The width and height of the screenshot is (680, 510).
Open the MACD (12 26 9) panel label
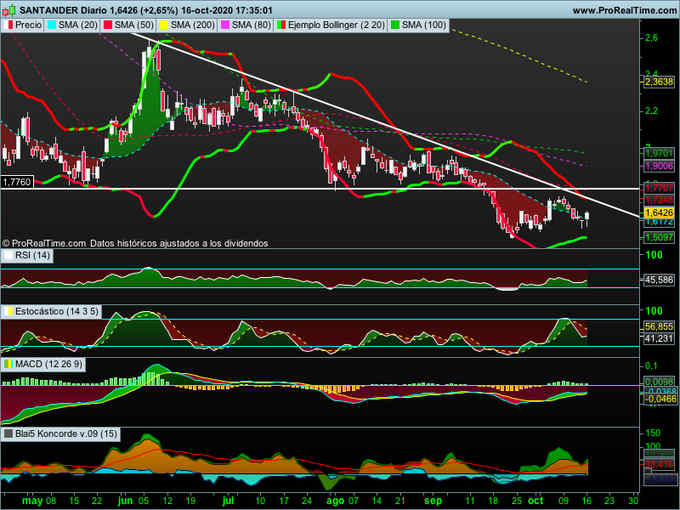point(49,364)
